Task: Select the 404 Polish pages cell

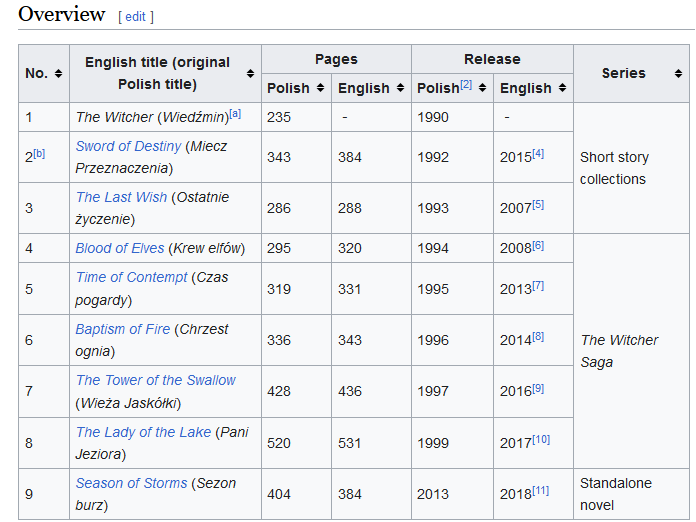Action: (x=297, y=494)
